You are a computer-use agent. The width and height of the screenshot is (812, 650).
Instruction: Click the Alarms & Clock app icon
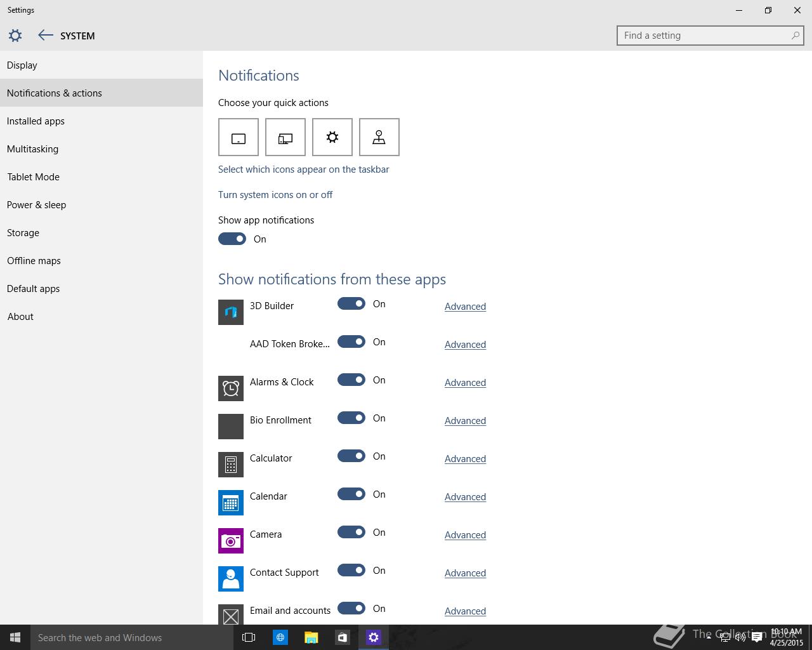click(231, 388)
